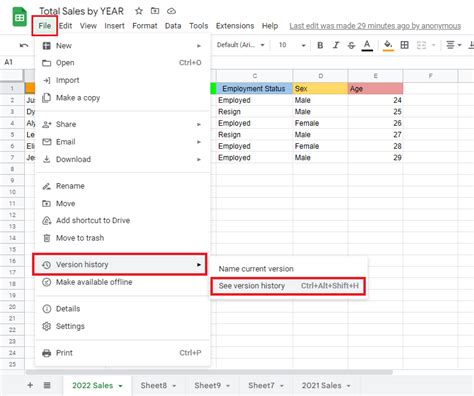Check the cloud save status icon

[171, 11]
